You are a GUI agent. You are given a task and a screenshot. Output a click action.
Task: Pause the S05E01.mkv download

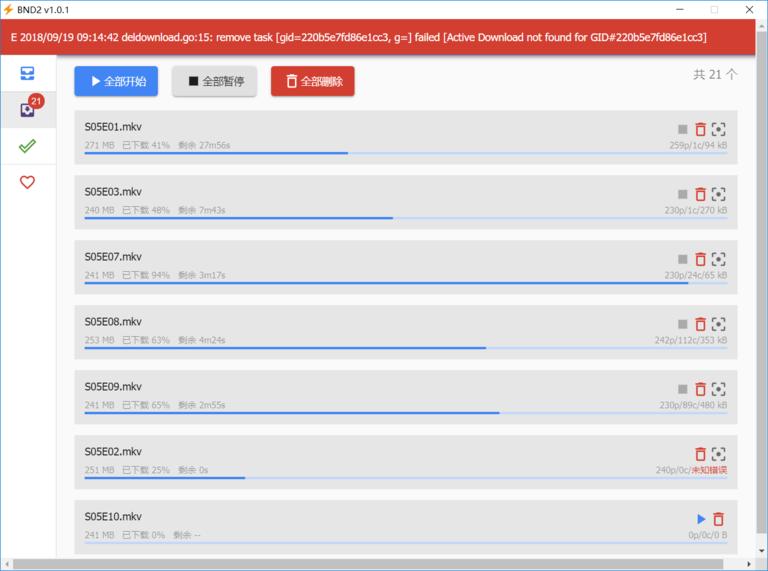pos(682,129)
